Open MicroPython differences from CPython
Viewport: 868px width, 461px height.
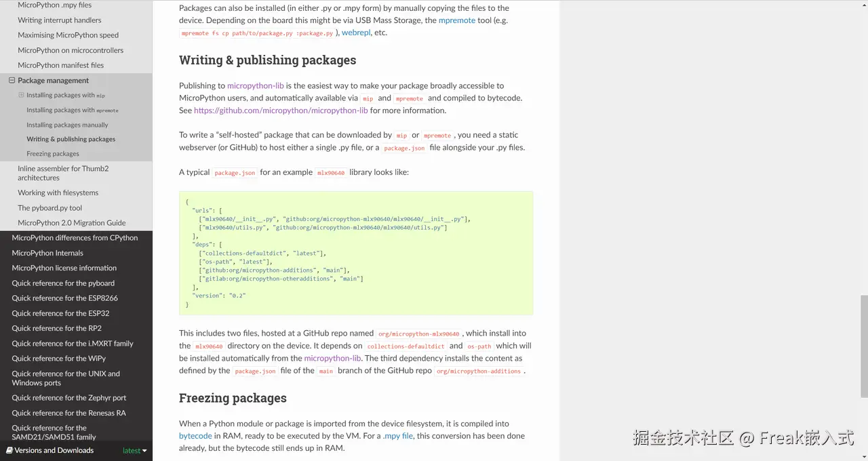[75, 238]
